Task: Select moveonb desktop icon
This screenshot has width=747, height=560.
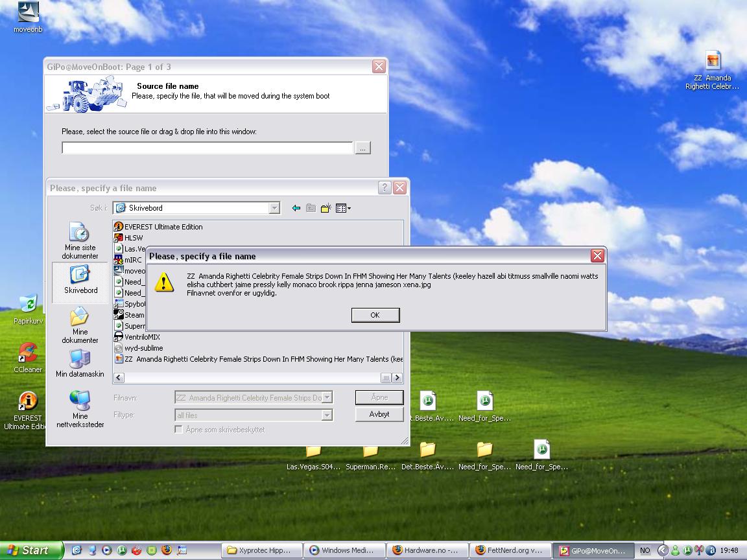Action: coord(28,17)
